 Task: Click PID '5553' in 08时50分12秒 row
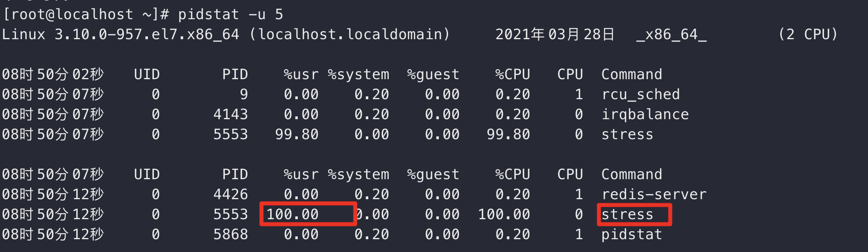tap(231, 215)
